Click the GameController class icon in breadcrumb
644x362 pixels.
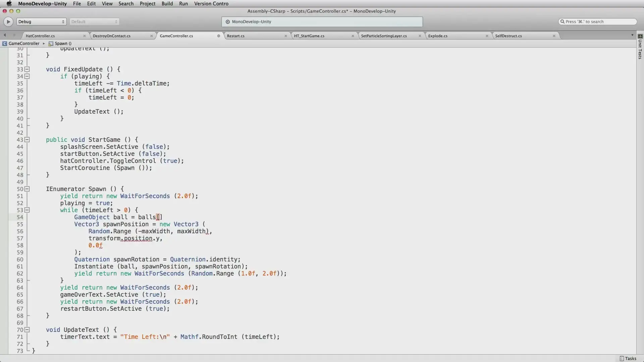5,44
